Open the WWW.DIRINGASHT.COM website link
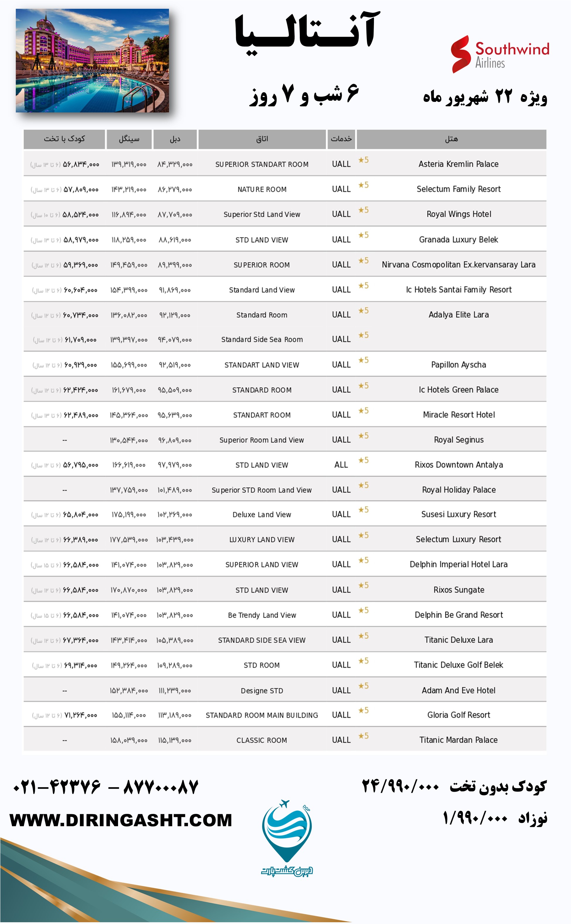 tap(121, 820)
